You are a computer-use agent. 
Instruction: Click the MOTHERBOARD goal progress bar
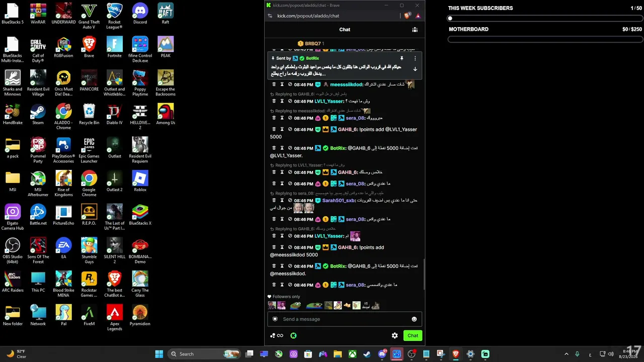(545, 39)
